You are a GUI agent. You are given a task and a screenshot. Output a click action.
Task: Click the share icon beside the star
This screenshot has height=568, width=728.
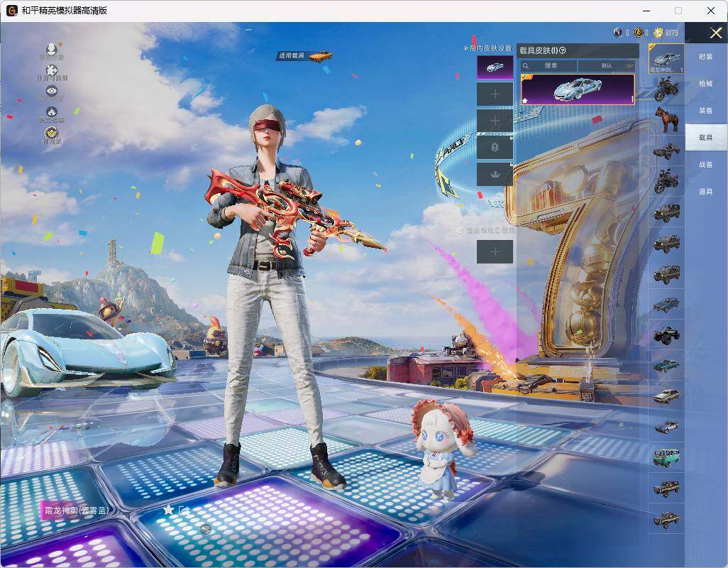point(184,510)
